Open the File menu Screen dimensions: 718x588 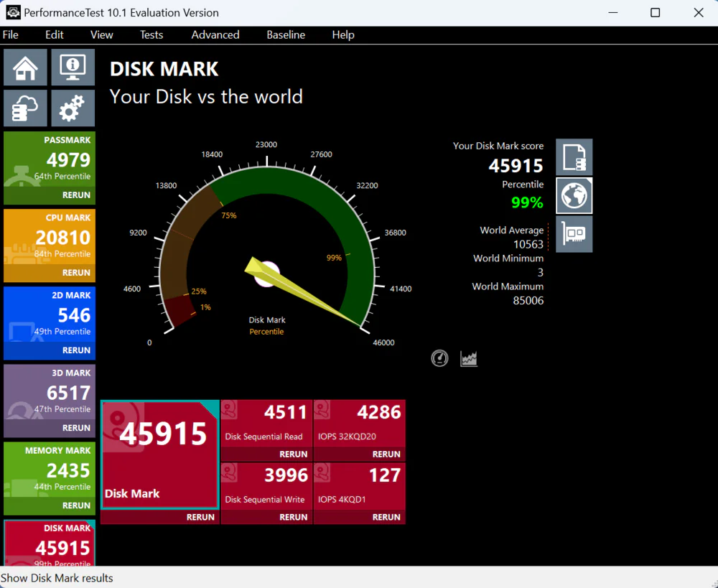click(11, 34)
